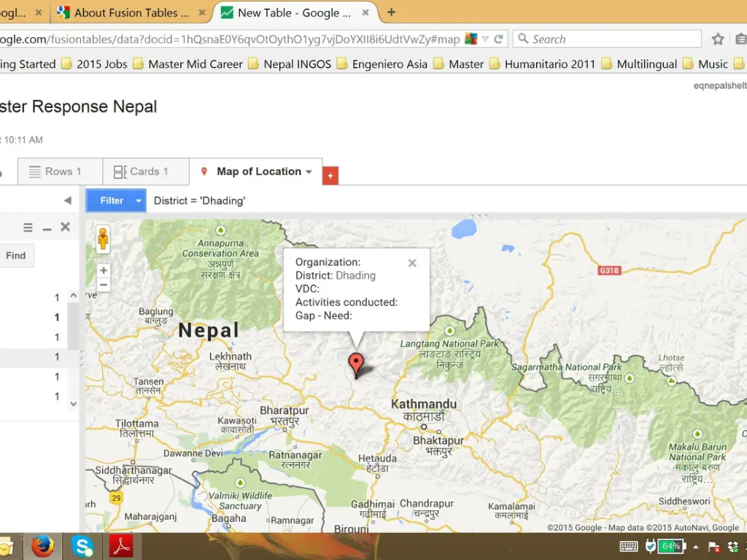
Task: Open the Engeniero Asia bookmark folder
Action: 382,64
